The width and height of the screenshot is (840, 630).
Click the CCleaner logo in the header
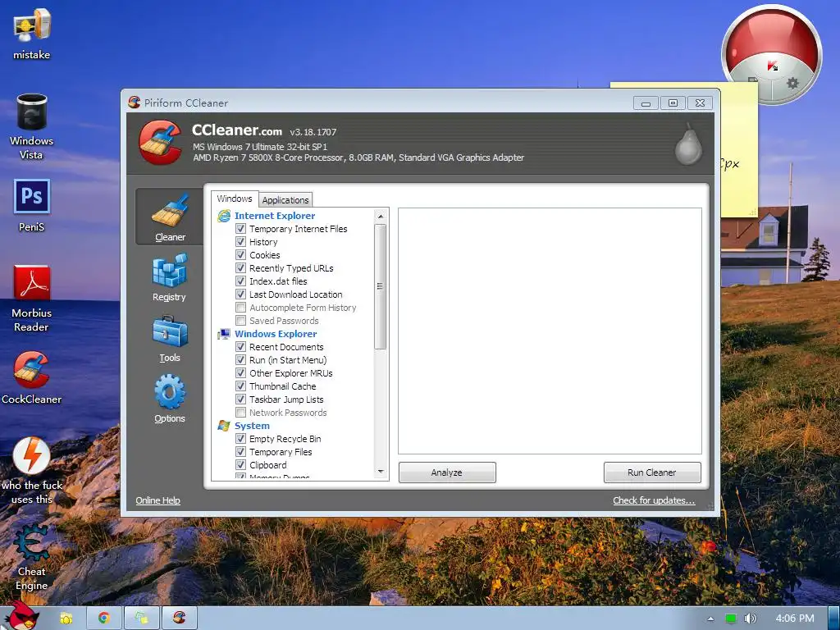[160, 142]
